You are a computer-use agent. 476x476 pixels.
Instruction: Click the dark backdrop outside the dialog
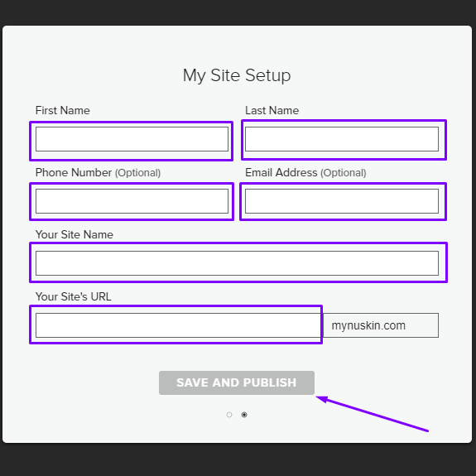click(238, 460)
